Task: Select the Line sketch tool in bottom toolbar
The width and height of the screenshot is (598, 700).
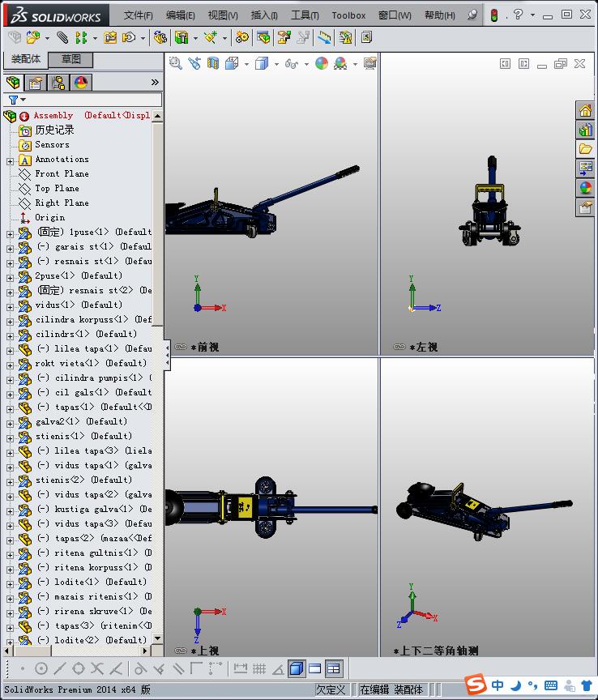Action: [60, 668]
